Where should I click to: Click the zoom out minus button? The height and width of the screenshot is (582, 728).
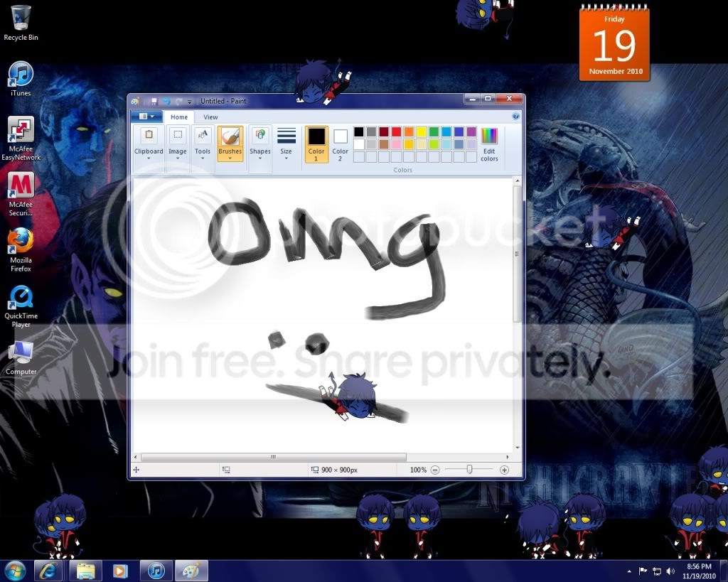(435, 470)
